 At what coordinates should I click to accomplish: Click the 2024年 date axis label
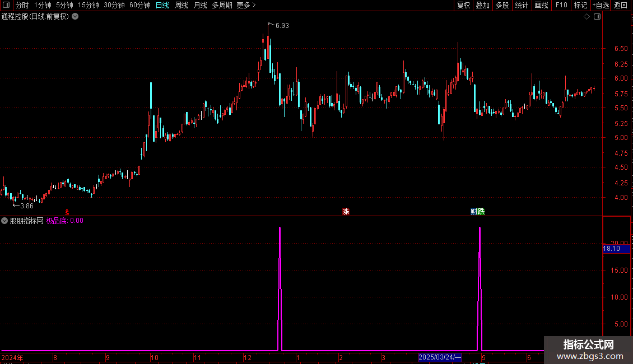(12, 357)
